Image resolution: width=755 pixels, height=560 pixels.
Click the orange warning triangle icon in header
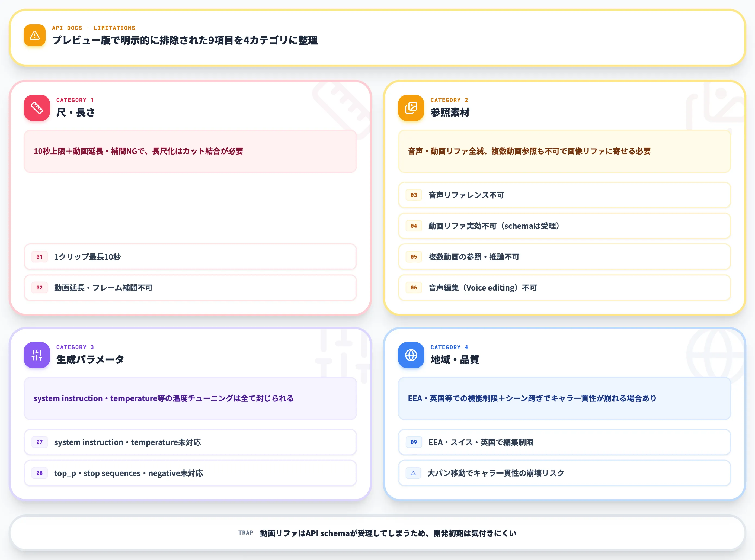pos(35,35)
